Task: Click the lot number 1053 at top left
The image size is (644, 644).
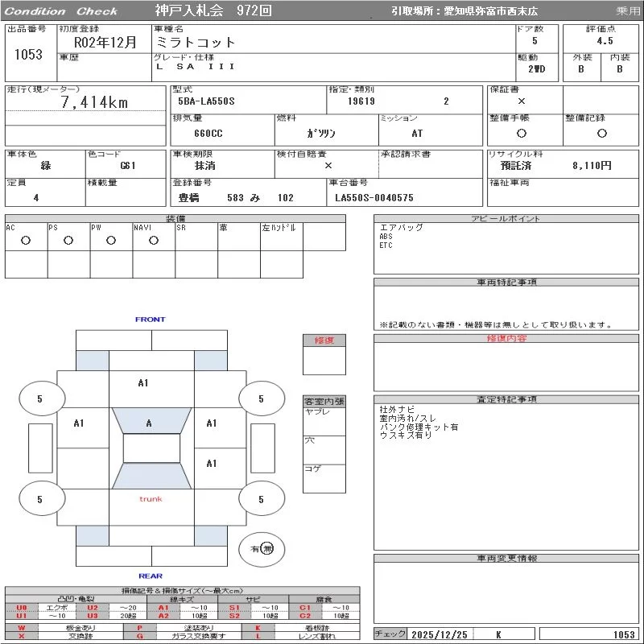Action: click(29, 55)
